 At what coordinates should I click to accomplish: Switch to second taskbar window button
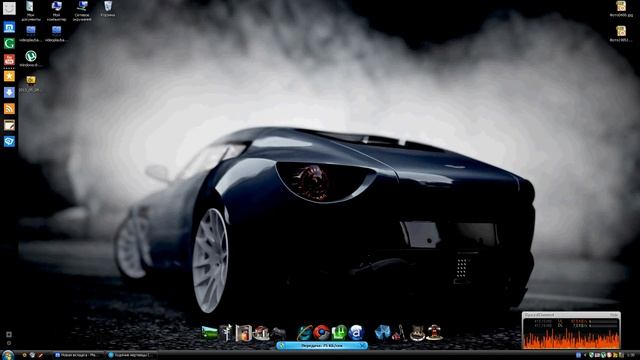pyautogui.click(x=131, y=356)
